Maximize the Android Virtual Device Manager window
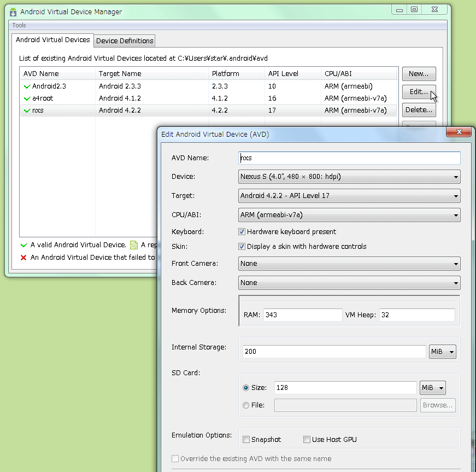The width and height of the screenshot is (476, 472). 414,9
